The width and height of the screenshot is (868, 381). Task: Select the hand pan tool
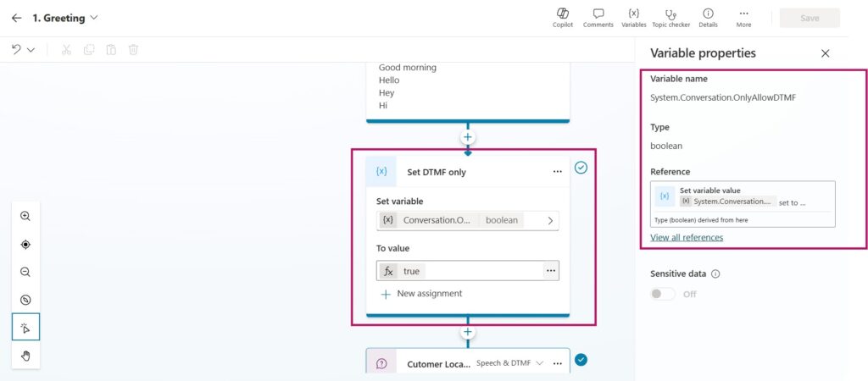click(x=25, y=356)
